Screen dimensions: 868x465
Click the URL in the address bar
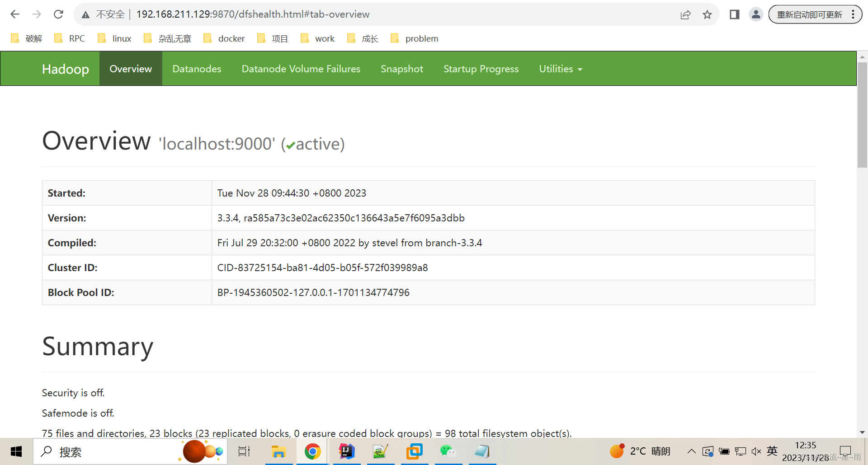[253, 14]
